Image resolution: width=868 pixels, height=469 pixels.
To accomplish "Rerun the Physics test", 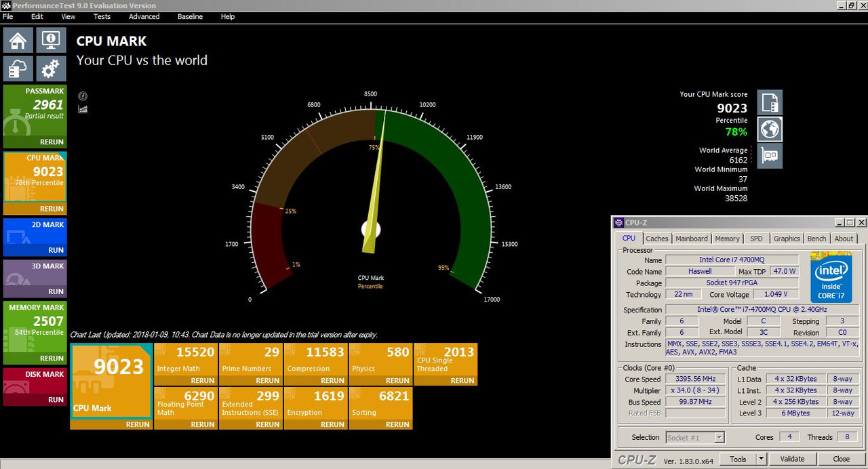I will point(397,380).
